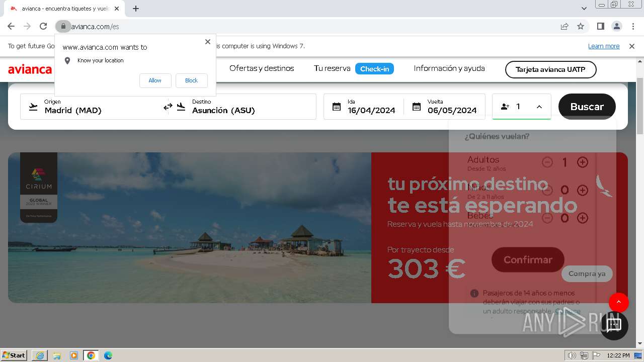Swap origin and destination airports
Image resolution: width=644 pixels, height=362 pixels.
[x=168, y=107]
